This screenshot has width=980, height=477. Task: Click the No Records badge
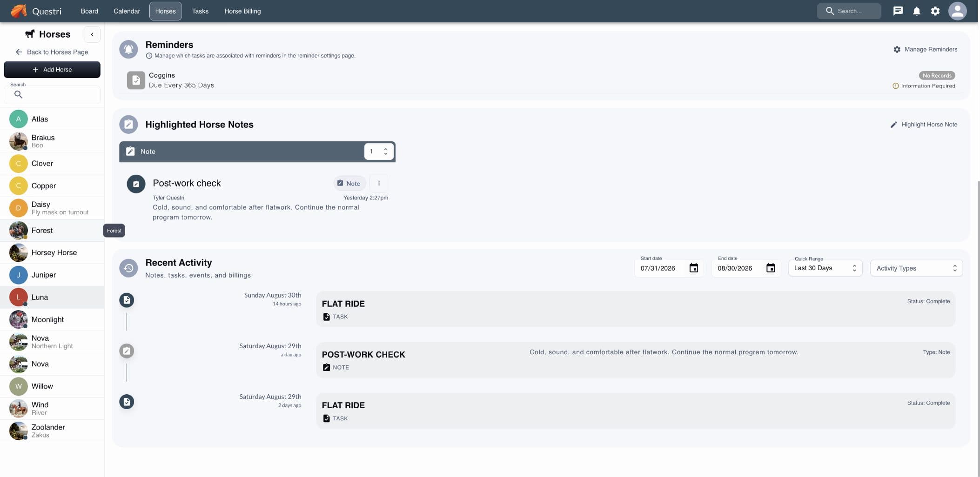[x=937, y=75]
